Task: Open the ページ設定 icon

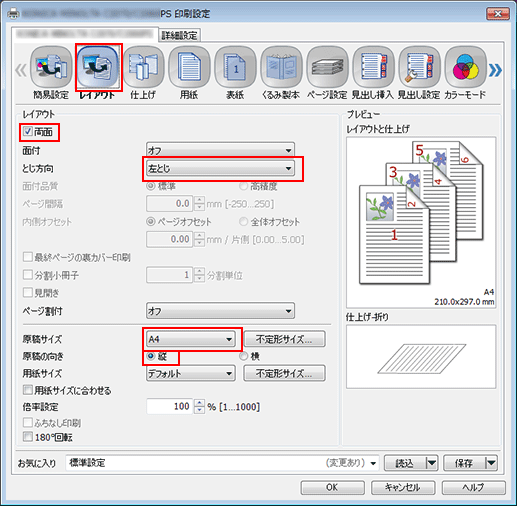Action: click(x=327, y=67)
